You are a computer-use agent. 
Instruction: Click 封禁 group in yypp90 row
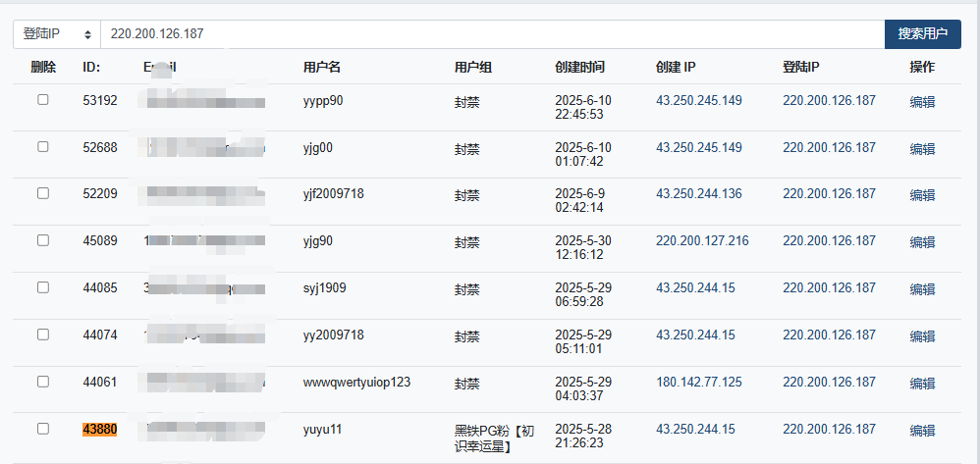pyautogui.click(x=466, y=102)
